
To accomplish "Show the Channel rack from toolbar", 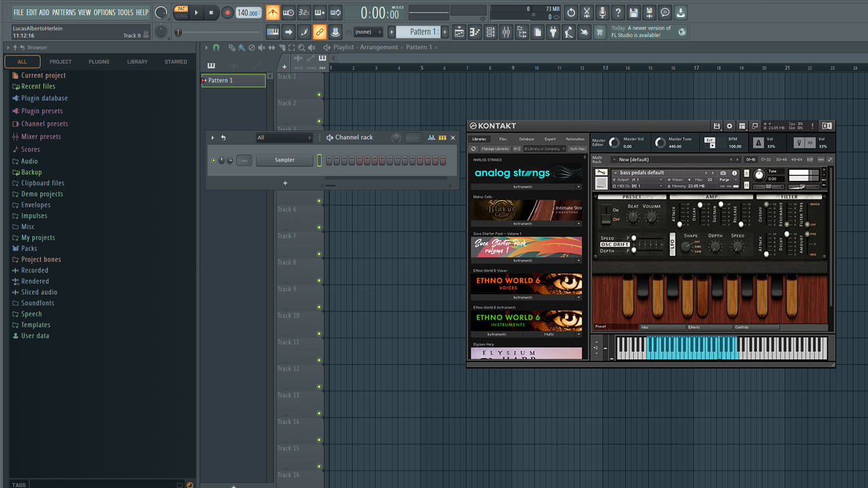I will tap(491, 32).
